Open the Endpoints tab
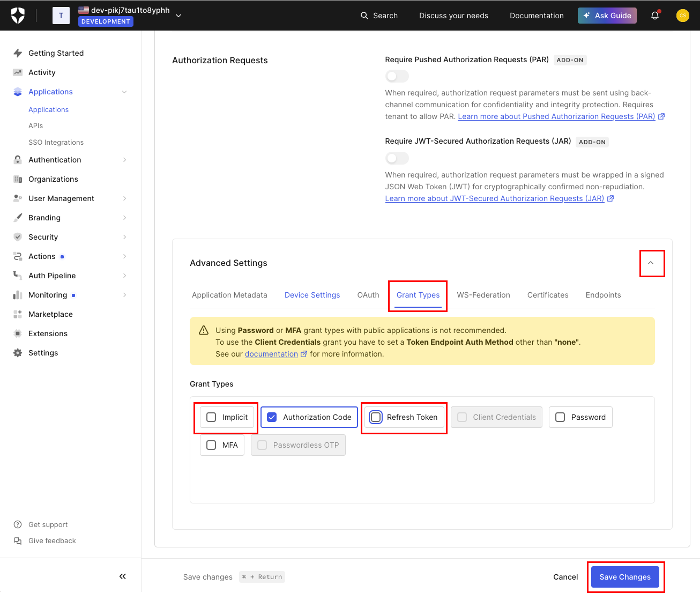700x593 pixels. [603, 295]
